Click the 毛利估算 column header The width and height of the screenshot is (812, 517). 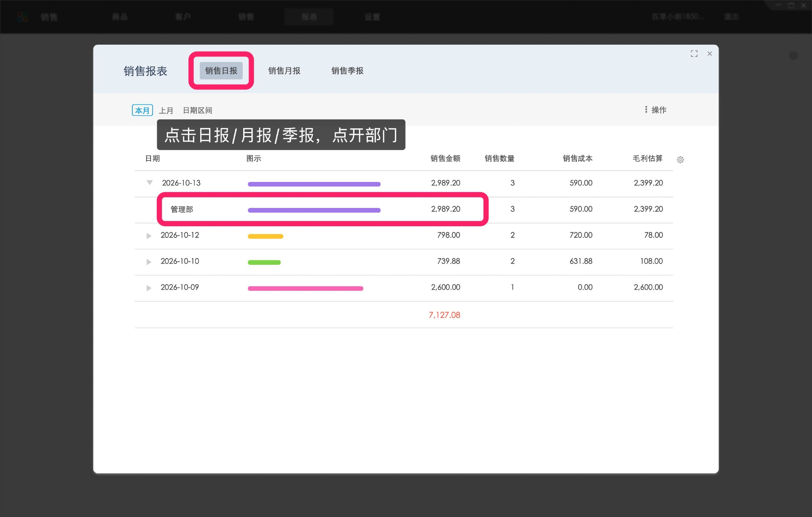[x=648, y=158]
